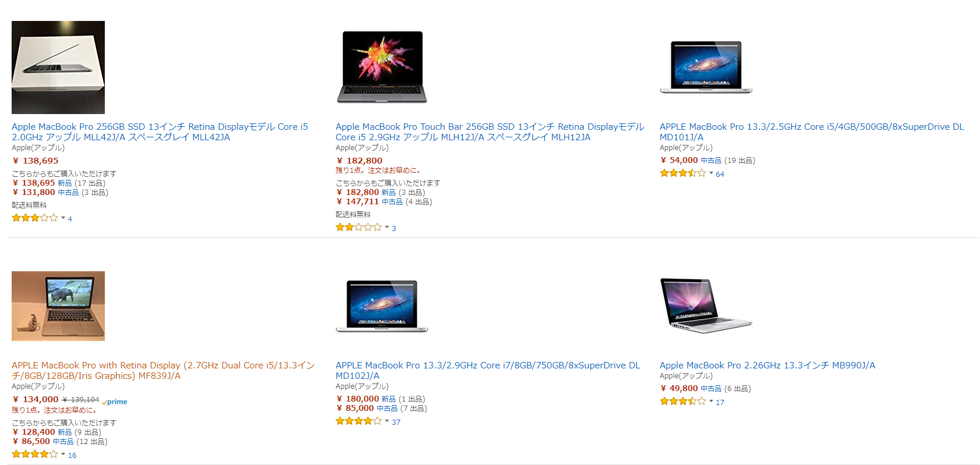Open the MD102J/A MacBook Pro product image
This screenshot has height=465, width=980.
(382, 306)
